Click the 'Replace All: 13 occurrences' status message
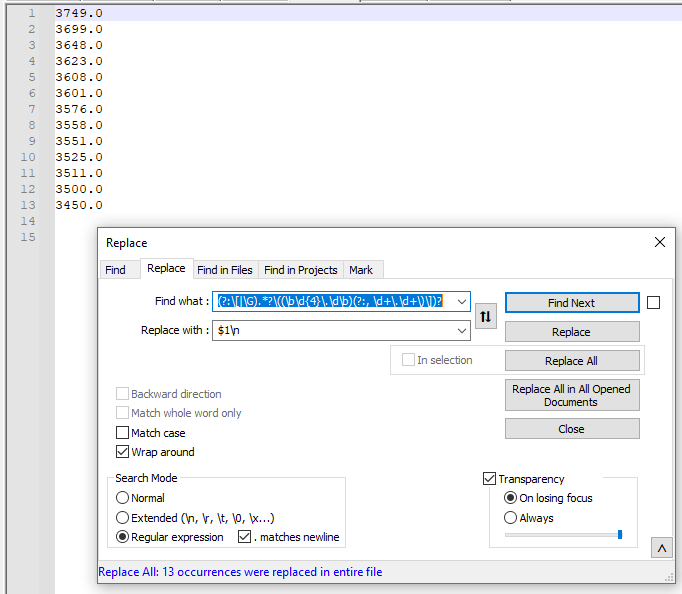The image size is (682, 594). pyautogui.click(x=240, y=572)
